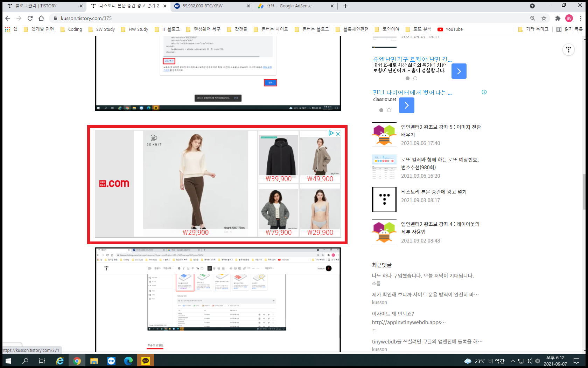Open post 앱인벤터2 왕초보 강좌 4 레이아웃의 세부 사용법

coord(440,228)
